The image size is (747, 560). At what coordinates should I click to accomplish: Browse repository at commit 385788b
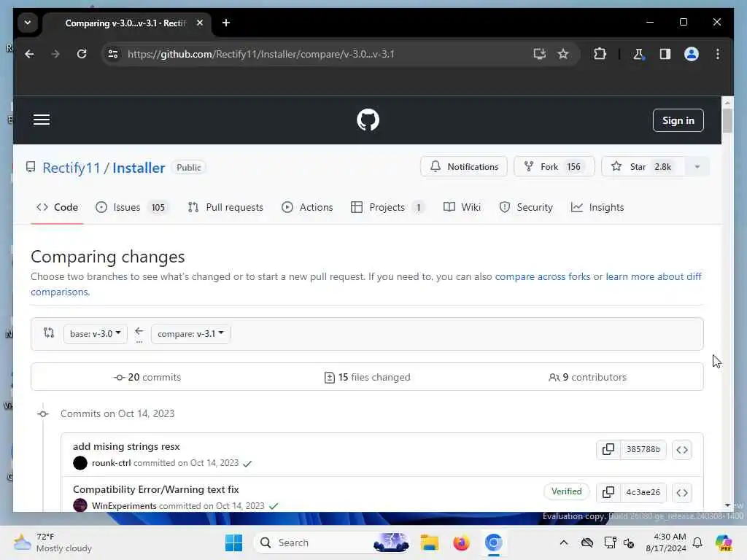pos(682,449)
